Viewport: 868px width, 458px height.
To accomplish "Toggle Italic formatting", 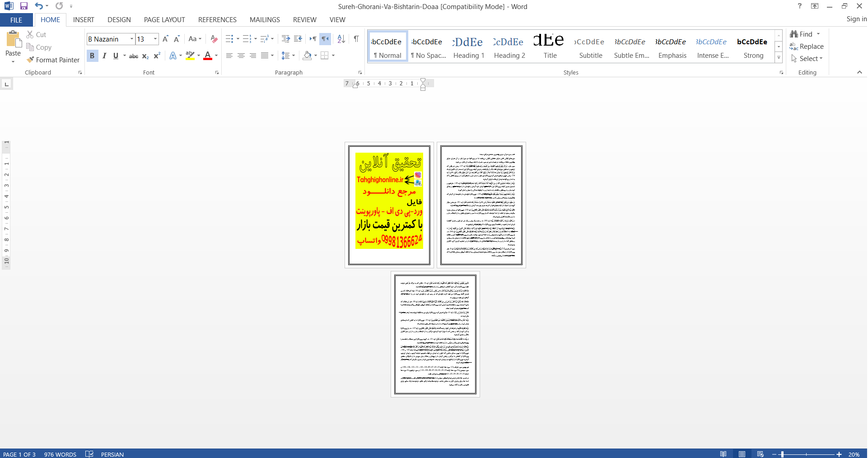I will pyautogui.click(x=104, y=56).
